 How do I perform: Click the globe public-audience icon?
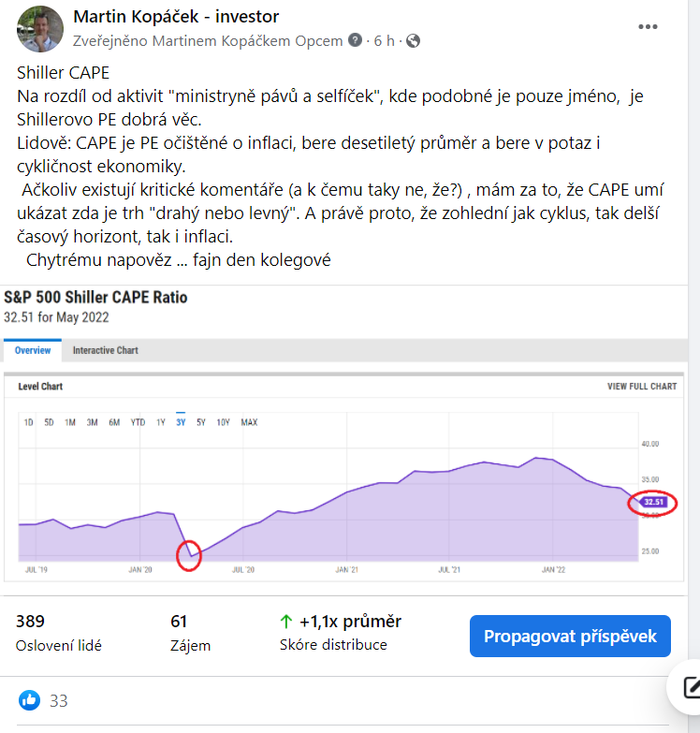(413, 40)
